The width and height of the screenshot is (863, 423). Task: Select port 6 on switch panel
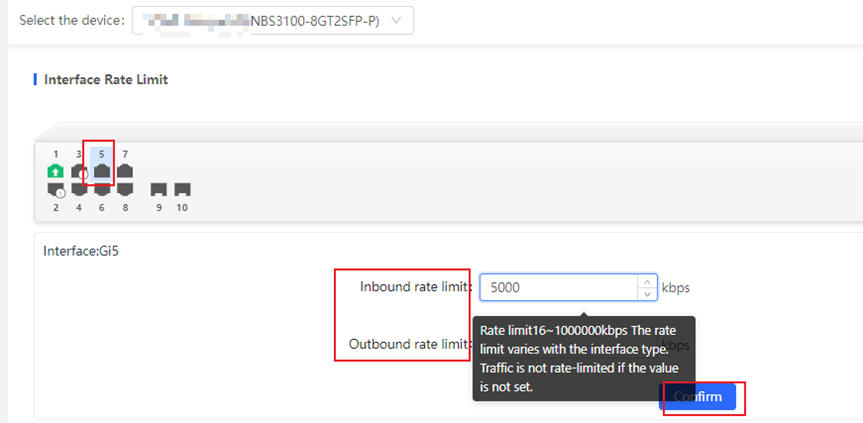[x=101, y=189]
